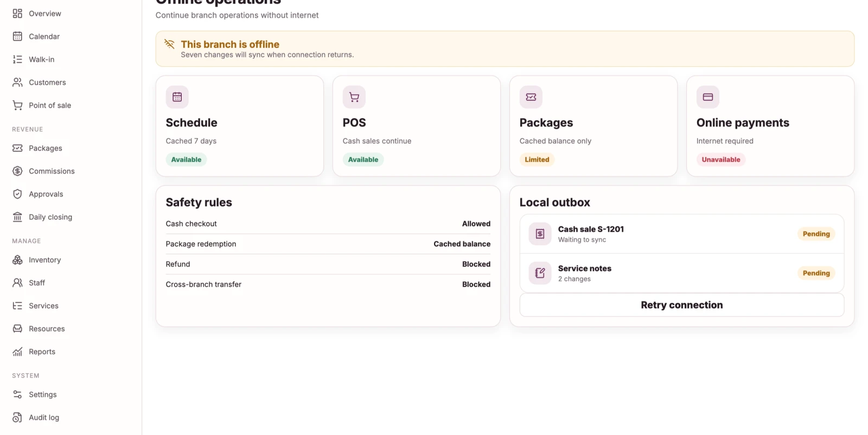Click the Audit log icon
This screenshot has width=868, height=435.
17,418
